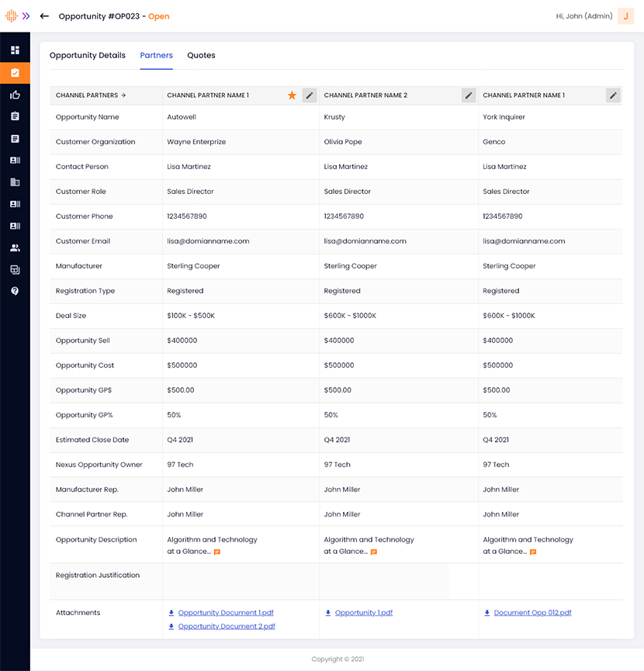644x671 pixels.
Task: Switch to the Quotes tab
Action: click(201, 56)
